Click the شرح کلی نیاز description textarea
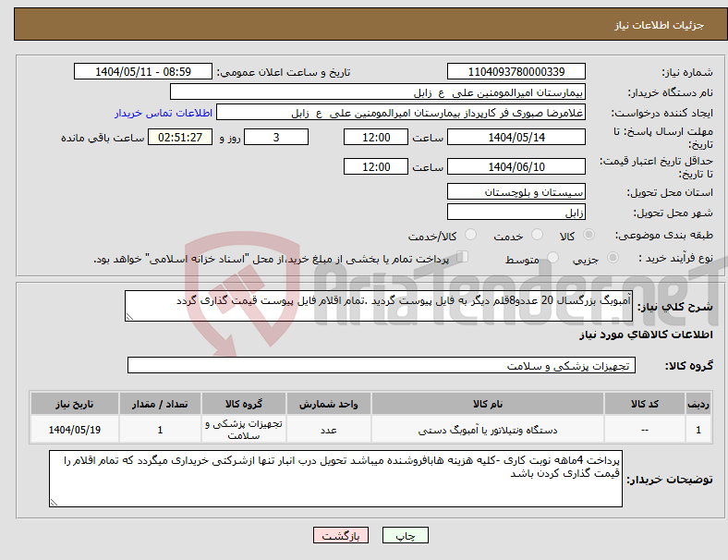 click(x=379, y=306)
